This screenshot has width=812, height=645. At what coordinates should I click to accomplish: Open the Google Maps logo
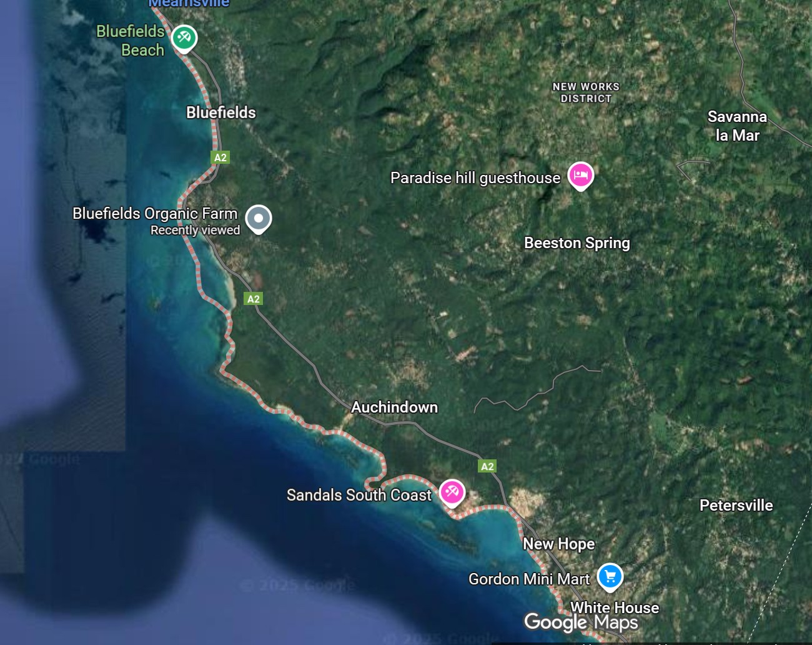coord(581,622)
